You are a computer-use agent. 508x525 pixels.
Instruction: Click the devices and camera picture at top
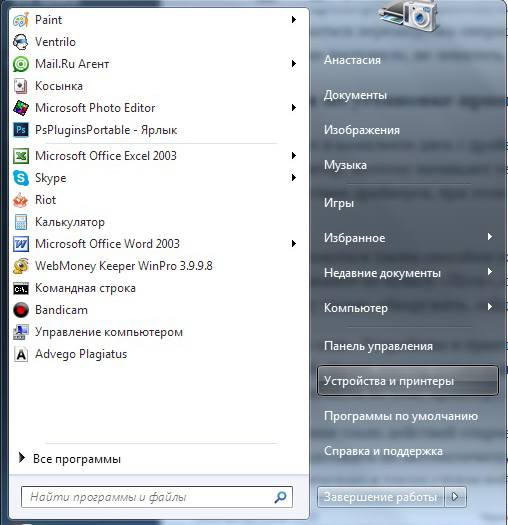[408, 16]
